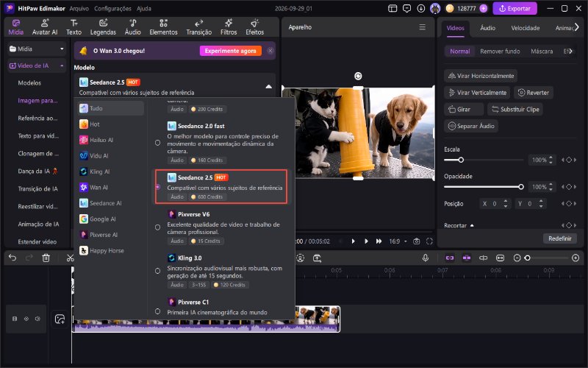
Task: Take snapshot with the camera icon
Action: [x=416, y=241]
